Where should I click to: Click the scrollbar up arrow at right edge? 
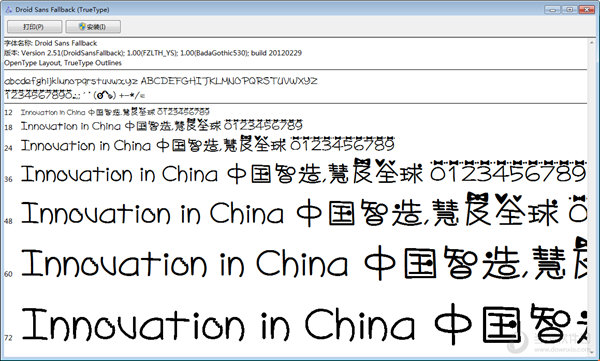click(x=592, y=41)
